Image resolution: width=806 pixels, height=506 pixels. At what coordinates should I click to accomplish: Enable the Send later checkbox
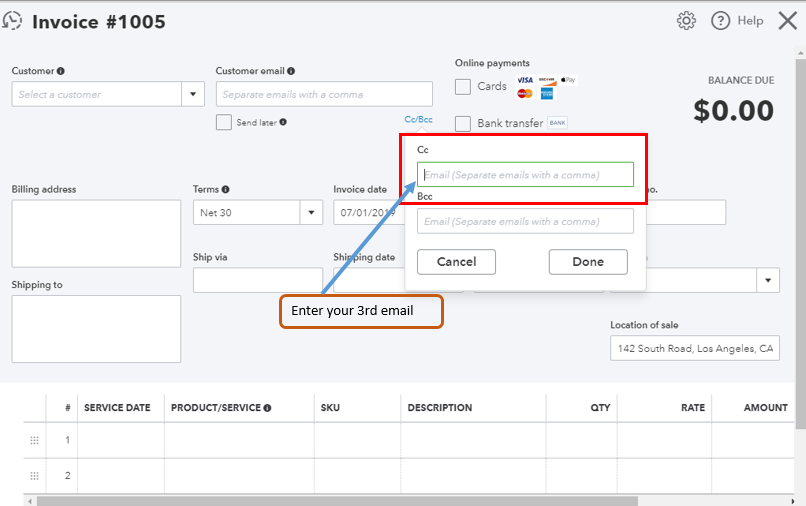pos(224,122)
